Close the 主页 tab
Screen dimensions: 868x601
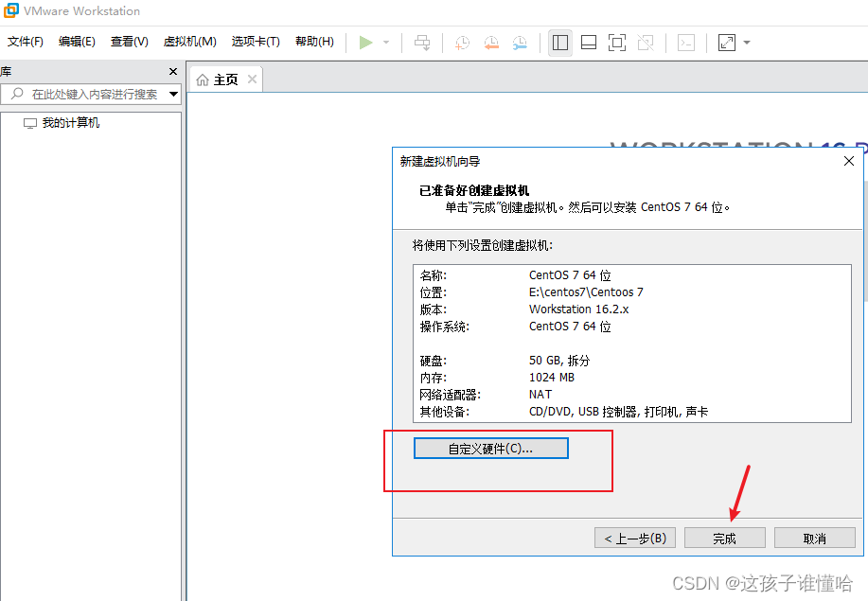pos(252,80)
